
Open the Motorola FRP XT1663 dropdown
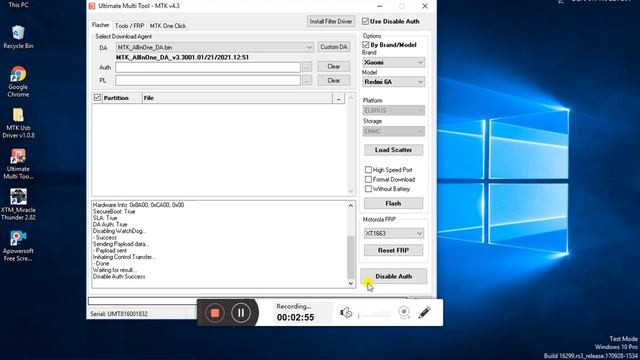[x=393, y=233]
